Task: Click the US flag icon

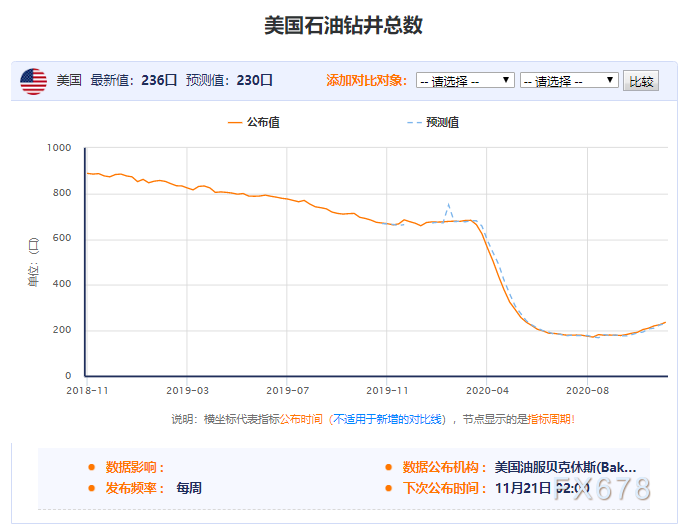Action: point(33,81)
